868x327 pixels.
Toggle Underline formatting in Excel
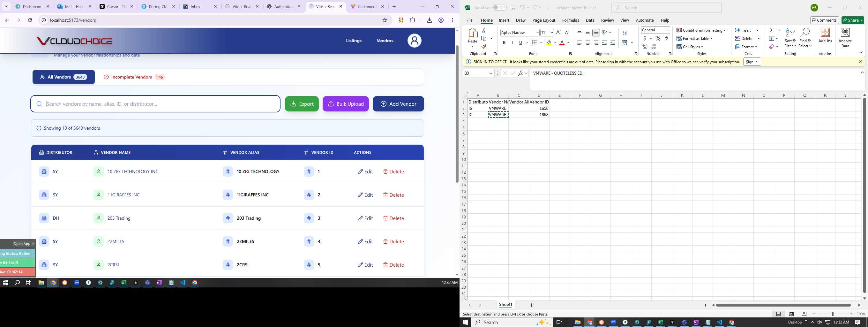pyautogui.click(x=520, y=43)
